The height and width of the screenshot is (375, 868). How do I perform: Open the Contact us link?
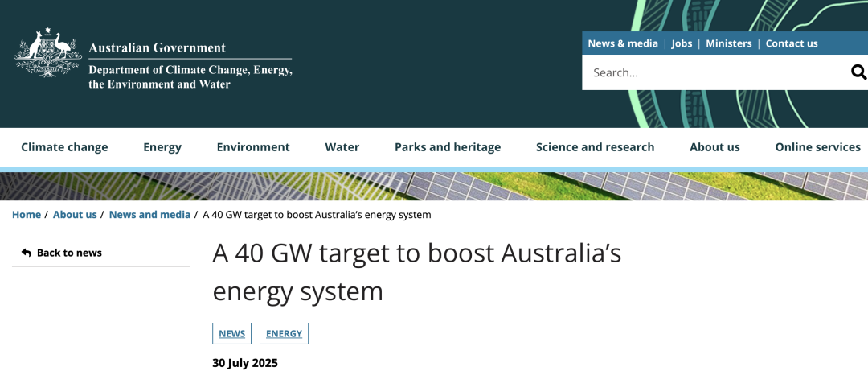(792, 43)
